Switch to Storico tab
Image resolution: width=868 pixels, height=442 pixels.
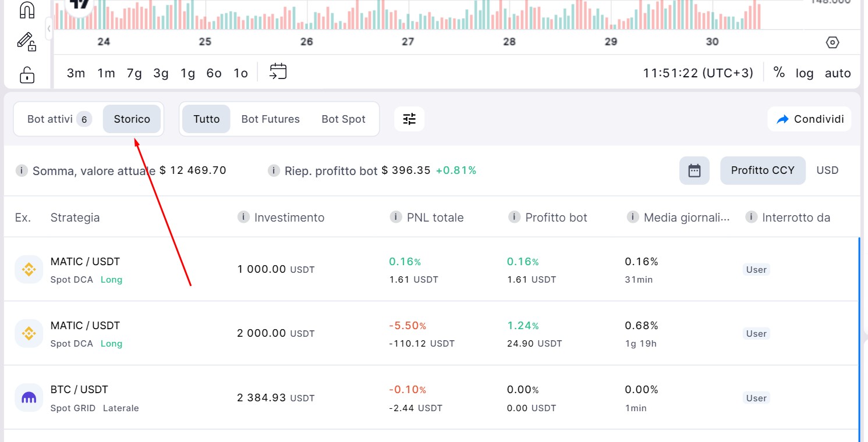(132, 119)
